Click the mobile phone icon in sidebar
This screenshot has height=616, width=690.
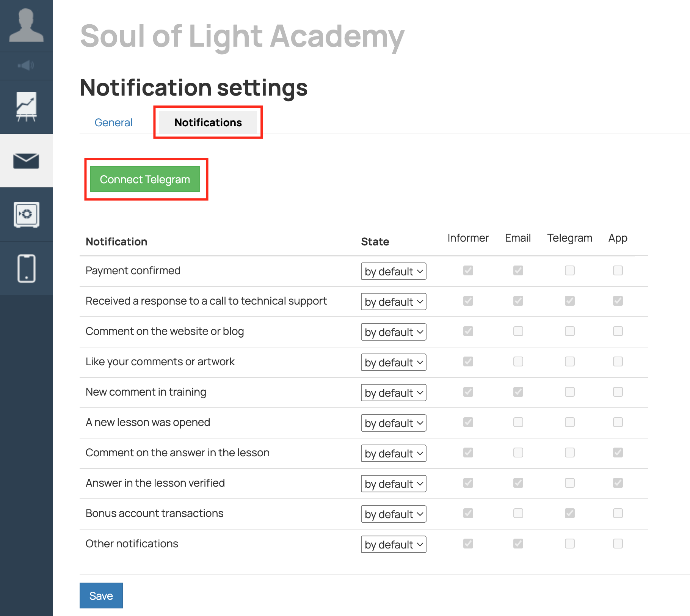[x=26, y=268]
